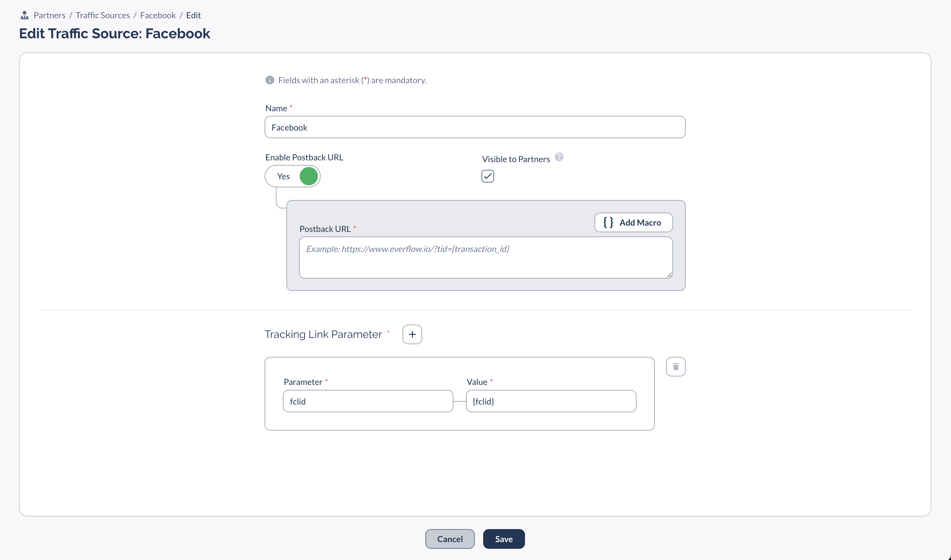Open Partners breadcrumb link
The width and height of the screenshot is (951, 560).
pyautogui.click(x=49, y=15)
